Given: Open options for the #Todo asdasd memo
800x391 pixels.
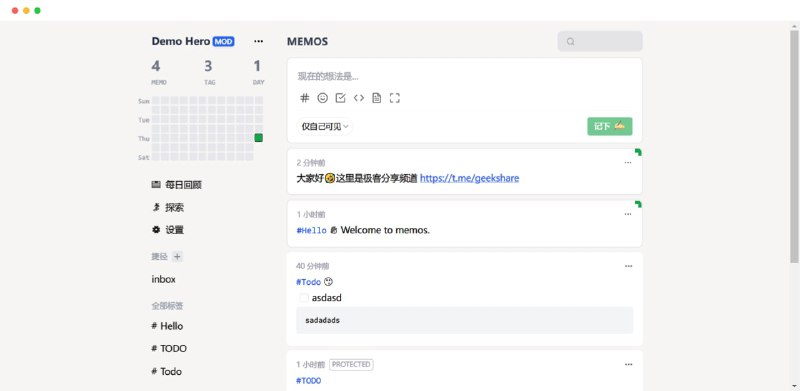Looking at the screenshot, I should pyautogui.click(x=628, y=266).
